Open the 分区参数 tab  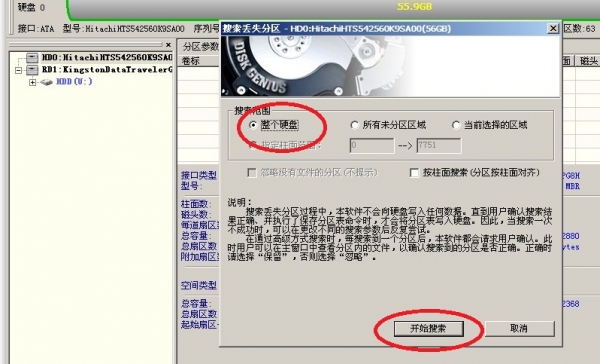[201, 47]
